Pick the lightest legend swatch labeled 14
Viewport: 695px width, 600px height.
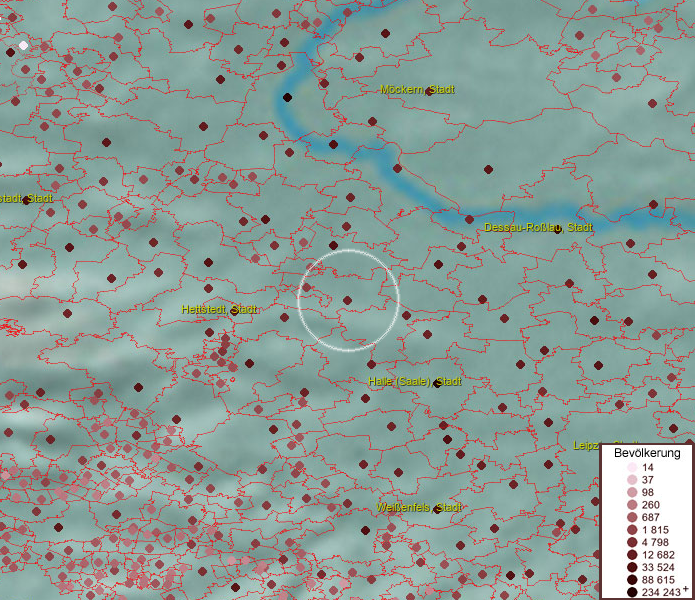[x=632, y=468]
